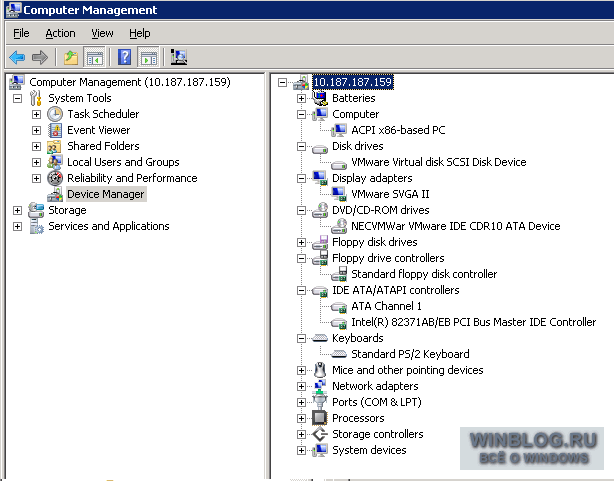This screenshot has width=614, height=481.
Task: Click the Up one level folder icon
Action: click(71, 58)
